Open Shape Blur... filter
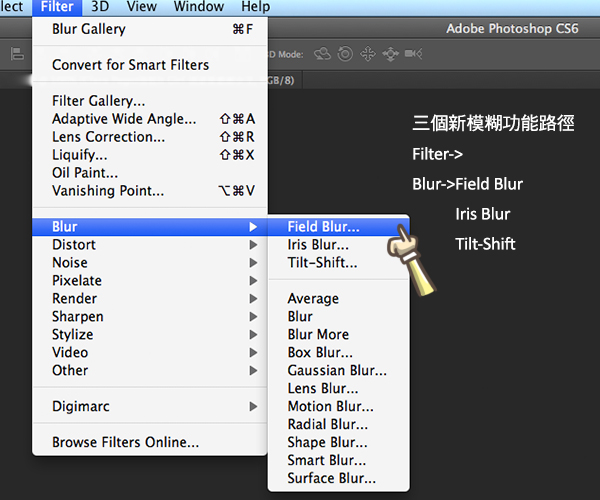 [339, 443]
